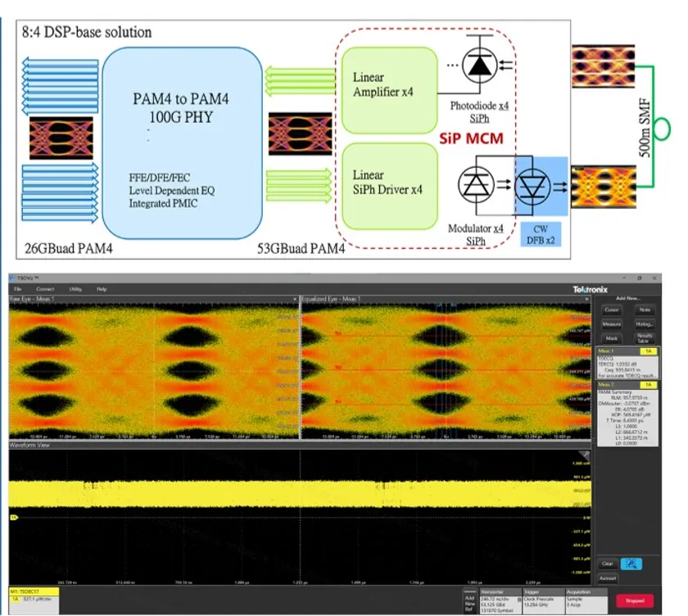Add a new Cursor
This screenshot has width=688, height=616.
tap(611, 310)
